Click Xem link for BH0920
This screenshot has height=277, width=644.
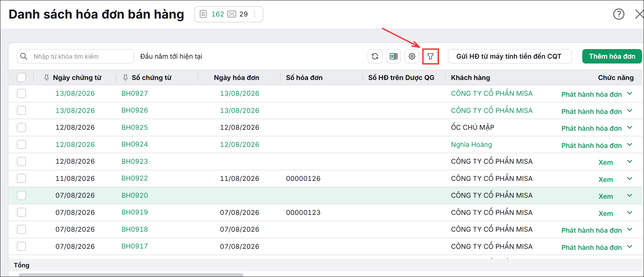tap(606, 196)
